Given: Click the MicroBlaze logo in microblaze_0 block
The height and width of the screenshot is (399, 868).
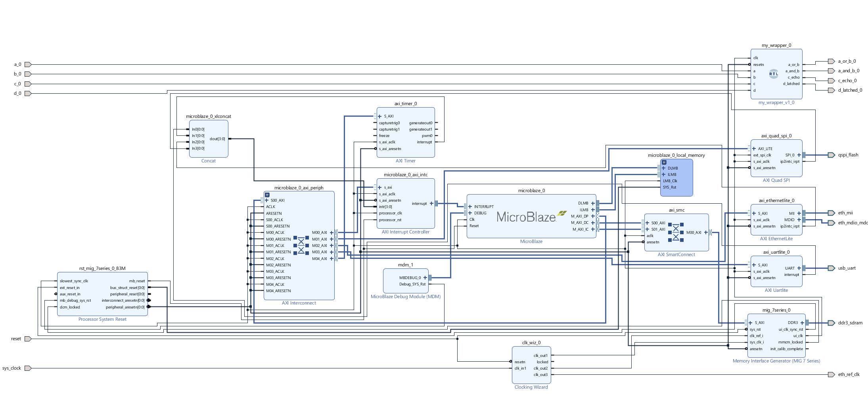Looking at the screenshot, I should 531,216.
